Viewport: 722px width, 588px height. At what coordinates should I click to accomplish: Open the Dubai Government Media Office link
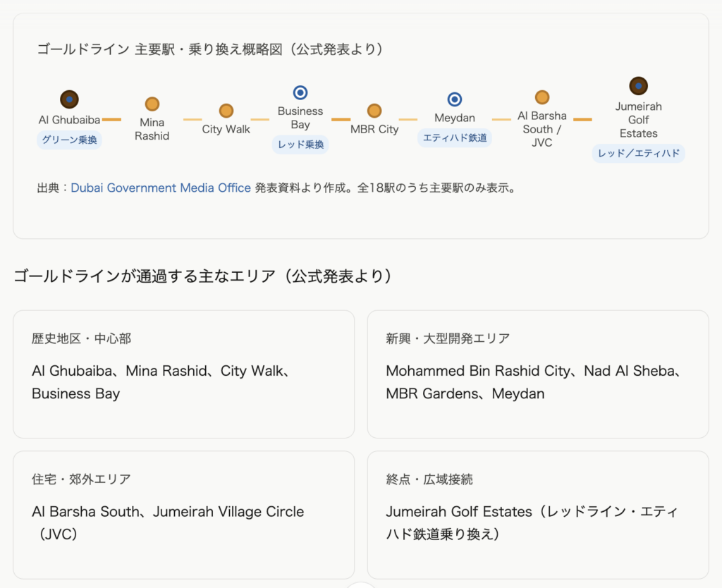click(x=161, y=188)
